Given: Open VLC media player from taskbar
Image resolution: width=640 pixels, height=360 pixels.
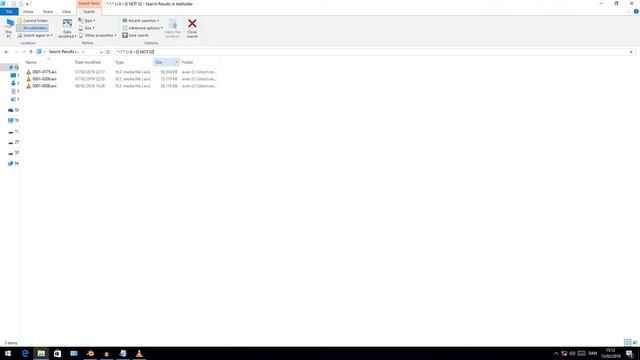Looking at the screenshot, I should 139,353.
